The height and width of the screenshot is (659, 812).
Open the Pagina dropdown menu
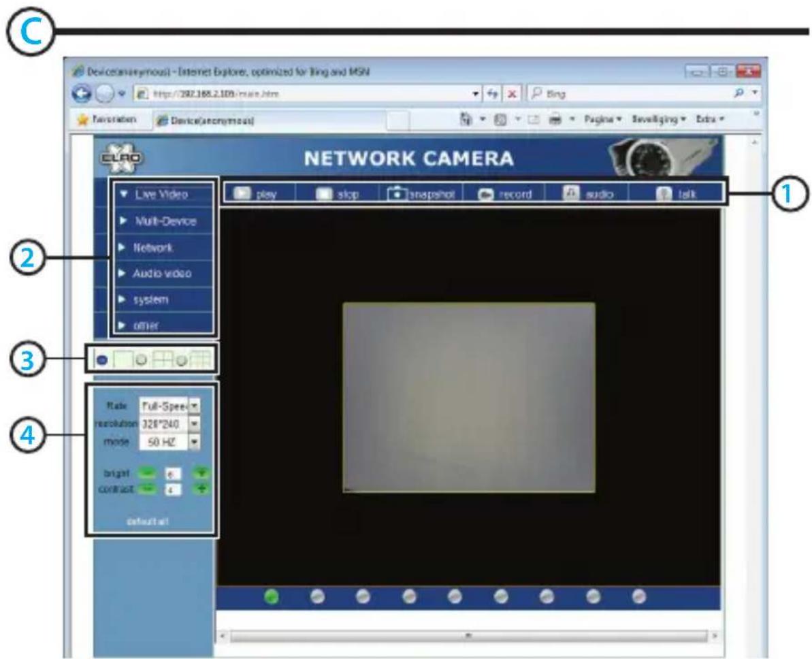[x=603, y=119]
